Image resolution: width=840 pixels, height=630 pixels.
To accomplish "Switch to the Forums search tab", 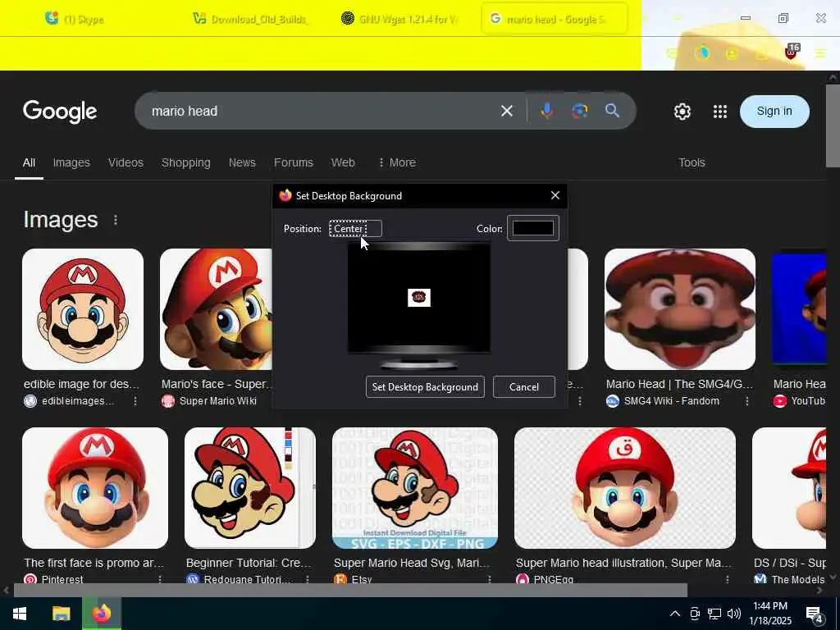I will tap(294, 162).
